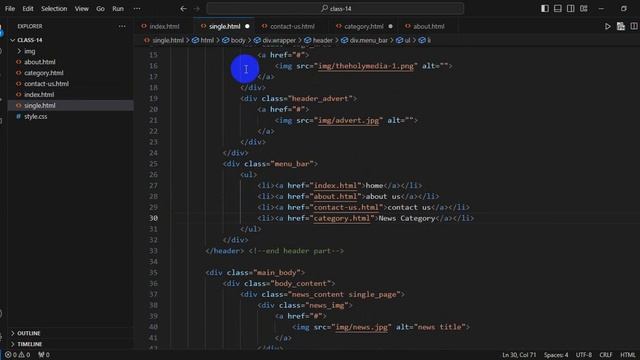
Task: Follow img/advert.jpg link on line 21
Action: point(349,120)
